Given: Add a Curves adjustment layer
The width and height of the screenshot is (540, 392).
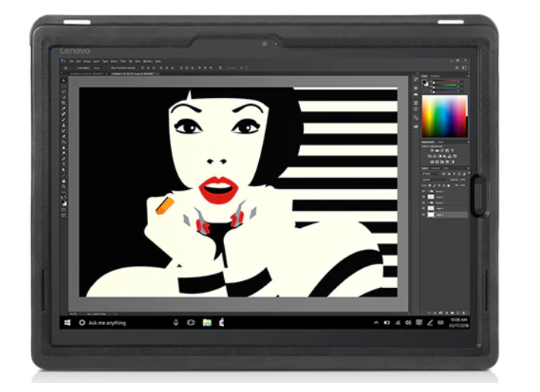Looking at the screenshot, I should pyautogui.click(x=442, y=150).
